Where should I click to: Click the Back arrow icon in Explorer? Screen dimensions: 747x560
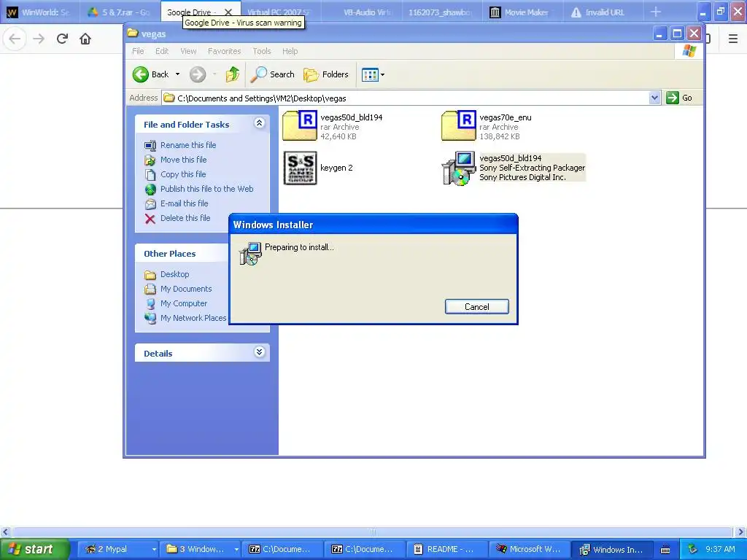141,74
